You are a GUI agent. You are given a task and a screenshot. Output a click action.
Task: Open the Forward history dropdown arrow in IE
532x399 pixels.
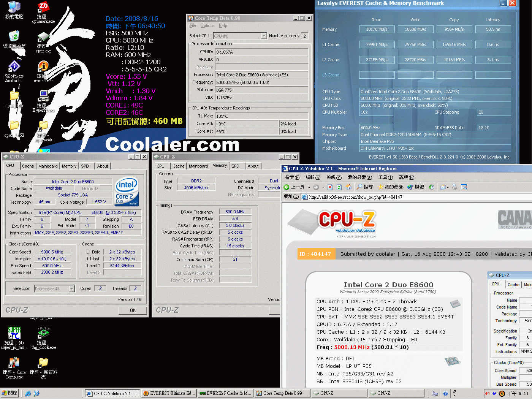(323, 187)
